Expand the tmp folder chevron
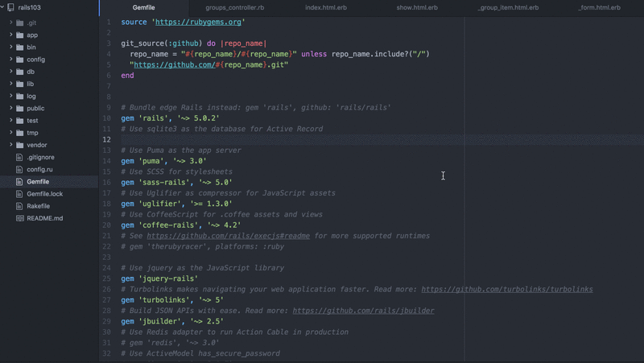The image size is (644, 363). (11, 133)
